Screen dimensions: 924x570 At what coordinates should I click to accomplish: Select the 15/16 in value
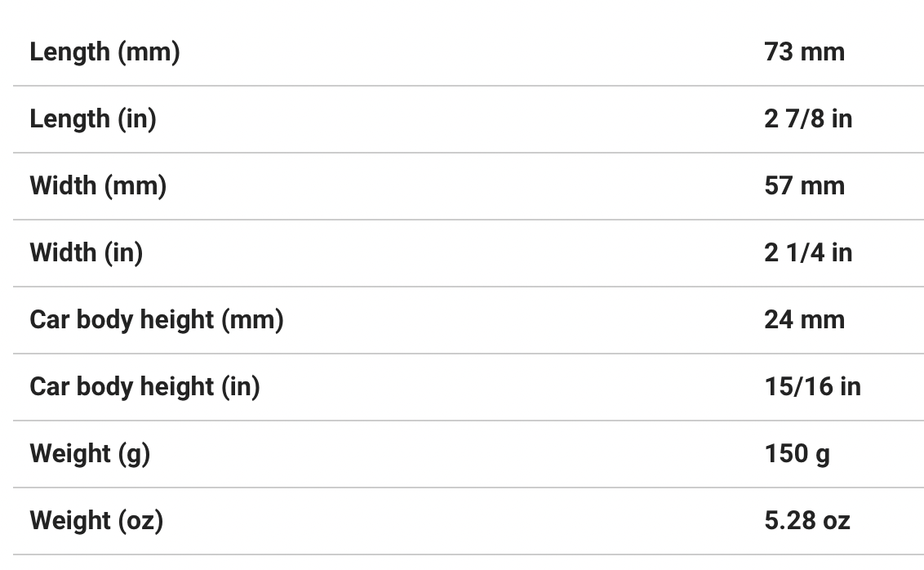tap(812, 387)
